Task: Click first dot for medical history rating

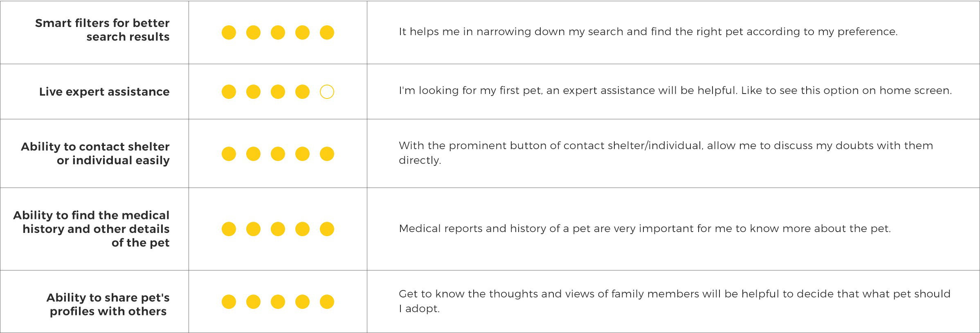Action: pyautogui.click(x=229, y=229)
